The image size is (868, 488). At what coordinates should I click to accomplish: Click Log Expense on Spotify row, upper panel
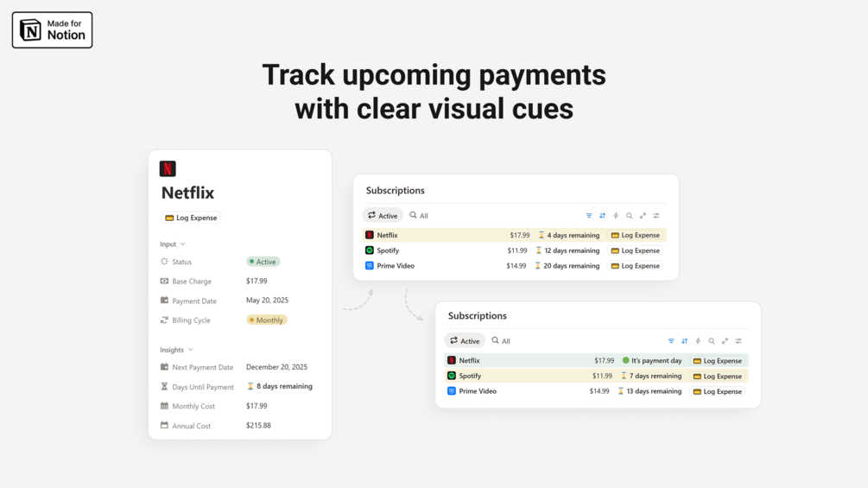click(636, 250)
